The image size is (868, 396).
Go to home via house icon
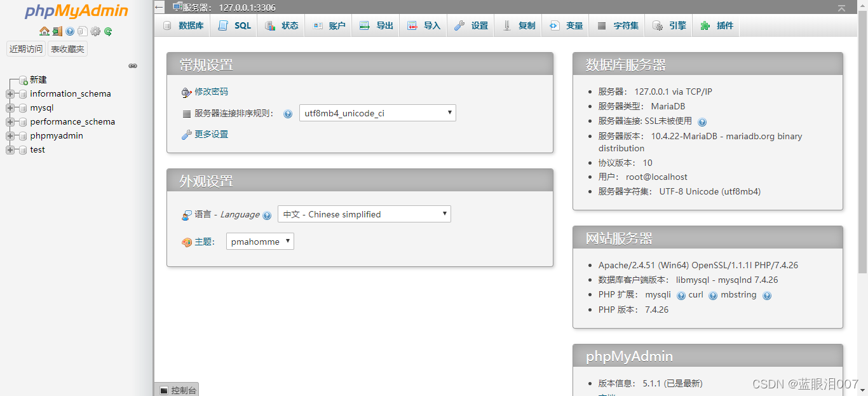[x=44, y=31]
